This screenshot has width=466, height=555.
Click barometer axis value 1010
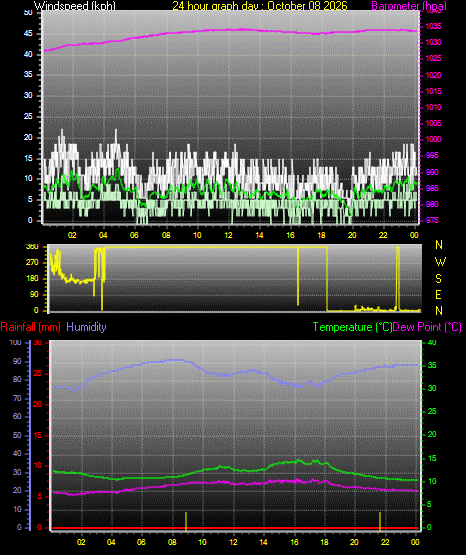pyautogui.click(x=433, y=107)
